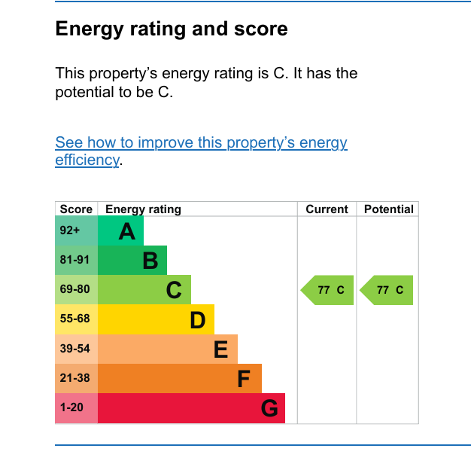Viewport: 471px width, 476px height.
Task: Click the Potential 77 C arrow marker
Action: coord(387,290)
